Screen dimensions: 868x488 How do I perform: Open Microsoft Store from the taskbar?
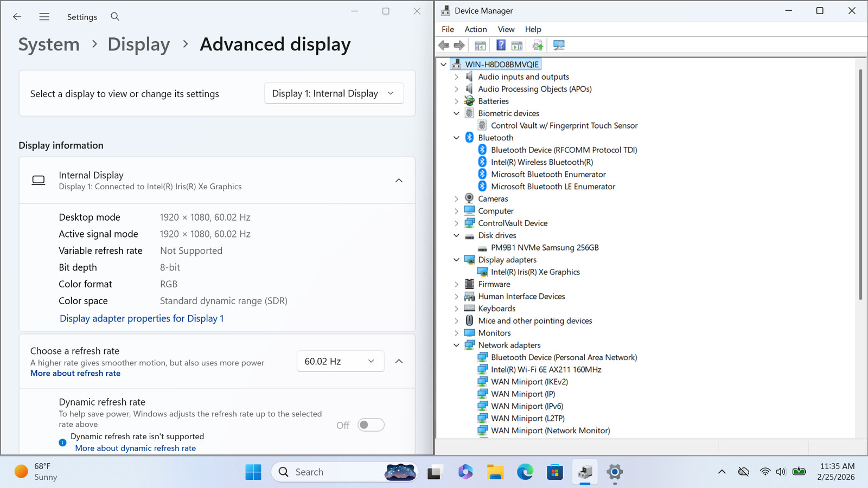[x=554, y=472]
